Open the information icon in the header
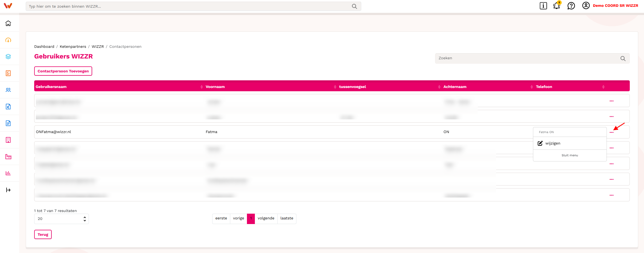644x253 pixels. tap(543, 6)
